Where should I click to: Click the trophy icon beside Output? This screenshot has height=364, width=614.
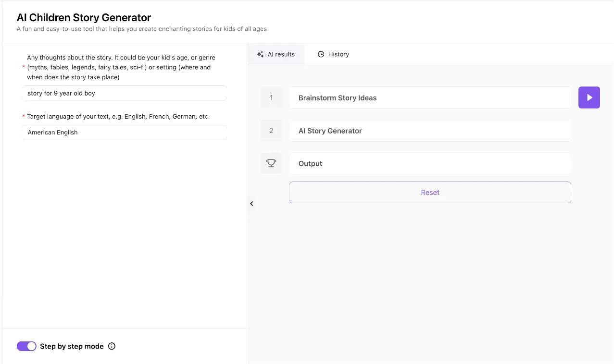coord(271,163)
